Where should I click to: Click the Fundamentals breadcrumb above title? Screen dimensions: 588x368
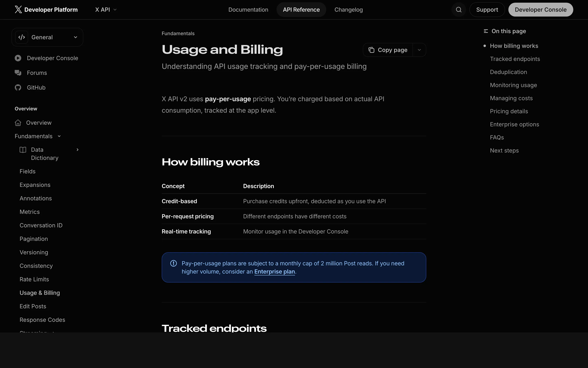click(178, 33)
